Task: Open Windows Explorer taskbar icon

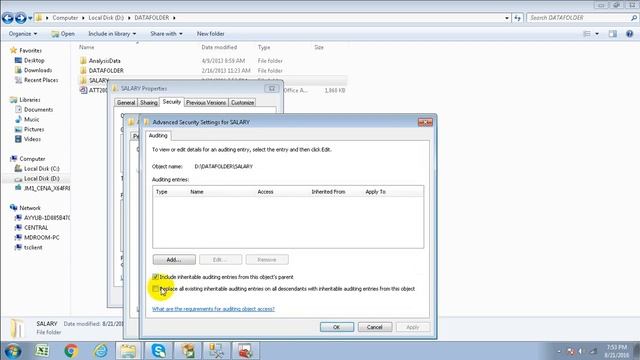Action: pos(128,351)
